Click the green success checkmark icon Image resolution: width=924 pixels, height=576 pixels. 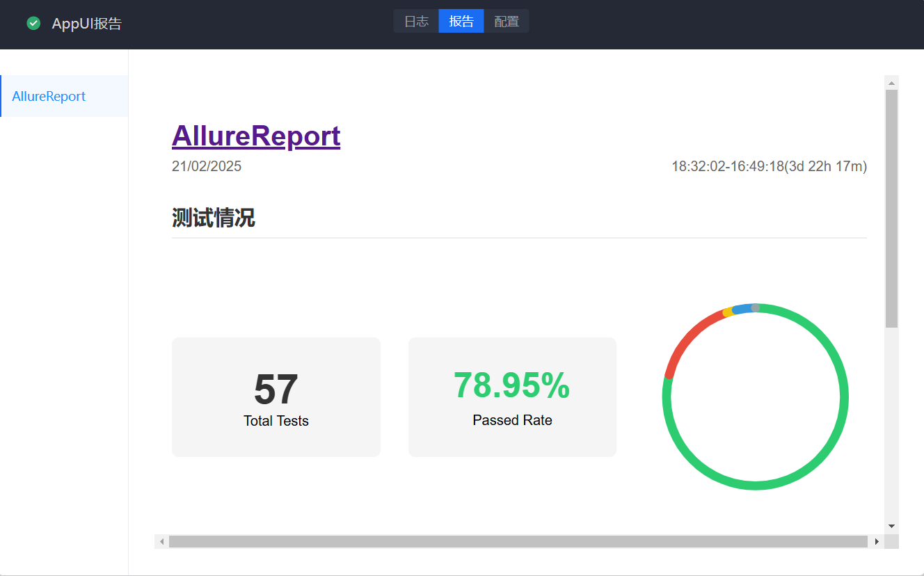[x=33, y=24]
